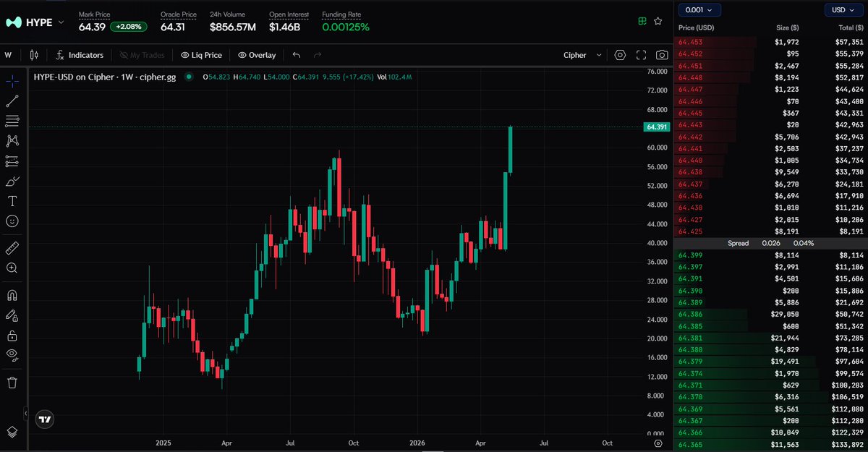The height and width of the screenshot is (452, 868).
Task: Favorite HYPE with the star icon
Action: tap(658, 22)
